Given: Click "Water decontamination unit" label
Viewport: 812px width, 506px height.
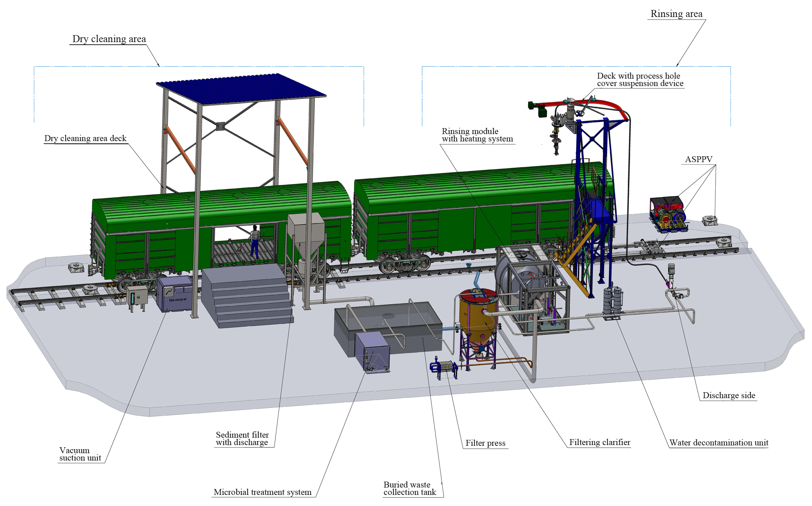Looking at the screenshot, I should pyautogui.click(x=719, y=442).
